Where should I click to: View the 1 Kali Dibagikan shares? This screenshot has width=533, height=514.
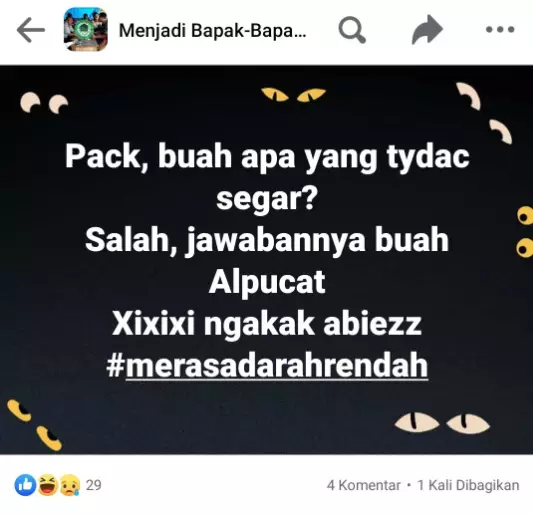click(x=468, y=485)
